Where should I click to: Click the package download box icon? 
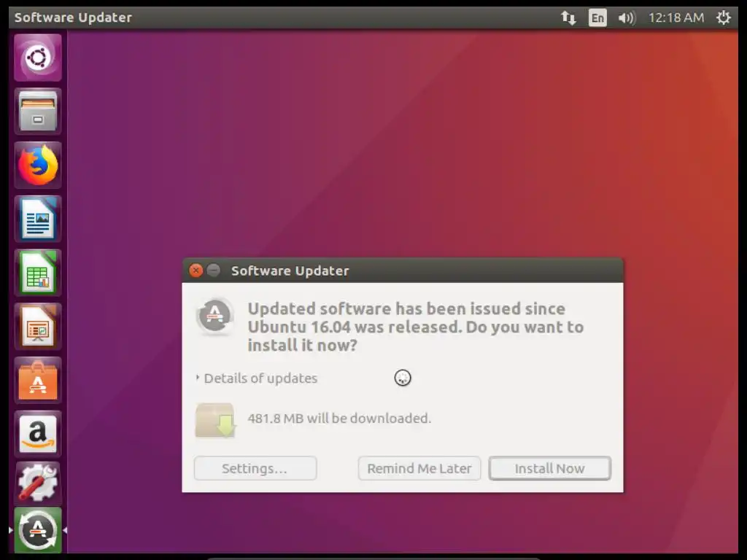point(215,420)
